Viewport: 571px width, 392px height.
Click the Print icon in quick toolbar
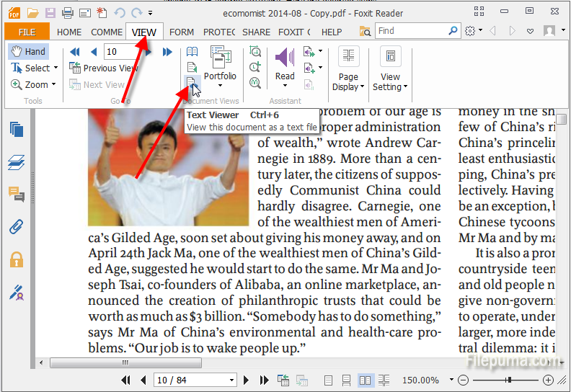pyautogui.click(x=67, y=12)
